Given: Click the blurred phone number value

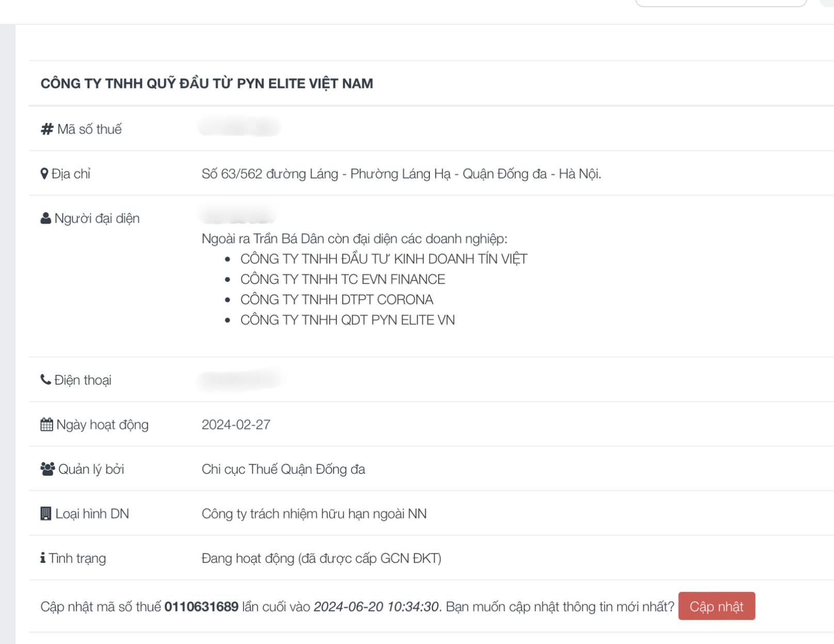Looking at the screenshot, I should pyautogui.click(x=239, y=380).
